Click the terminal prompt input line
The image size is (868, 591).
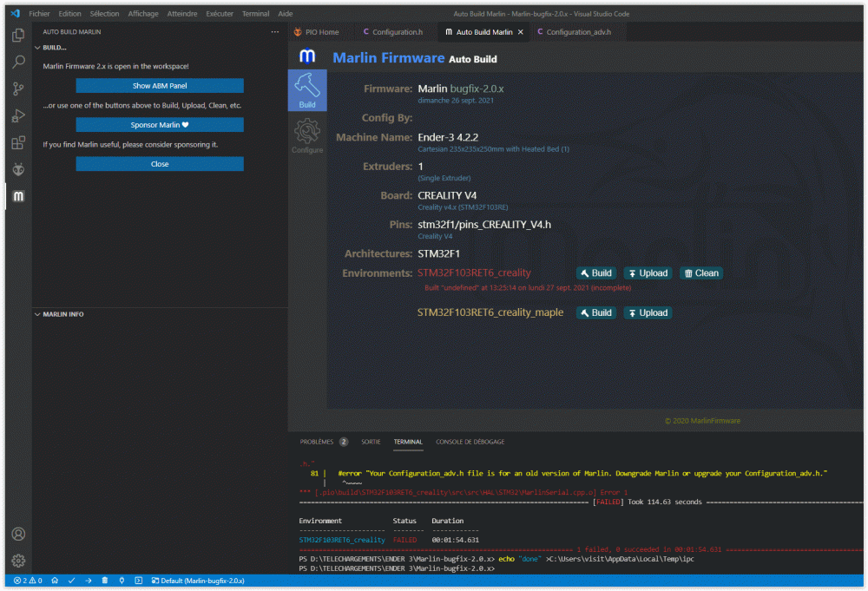[397, 568]
